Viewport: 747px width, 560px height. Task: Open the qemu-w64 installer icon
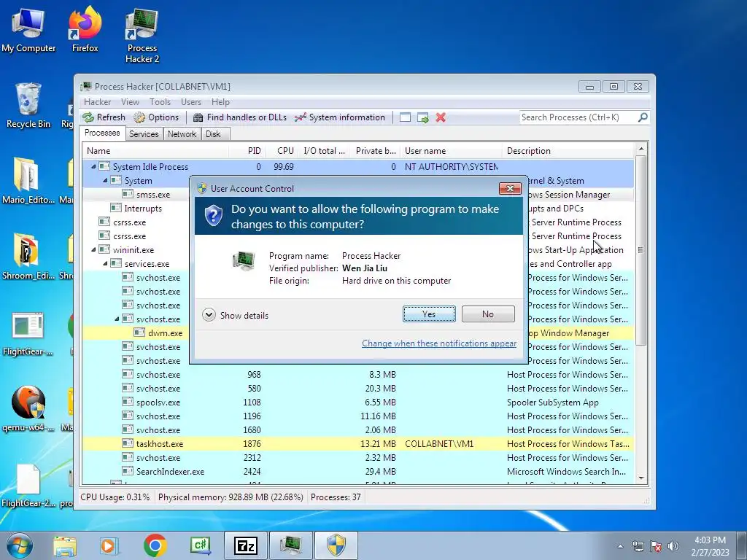[x=28, y=408]
